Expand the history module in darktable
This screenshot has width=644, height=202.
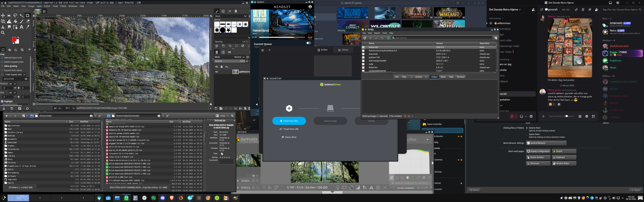[238, 188]
